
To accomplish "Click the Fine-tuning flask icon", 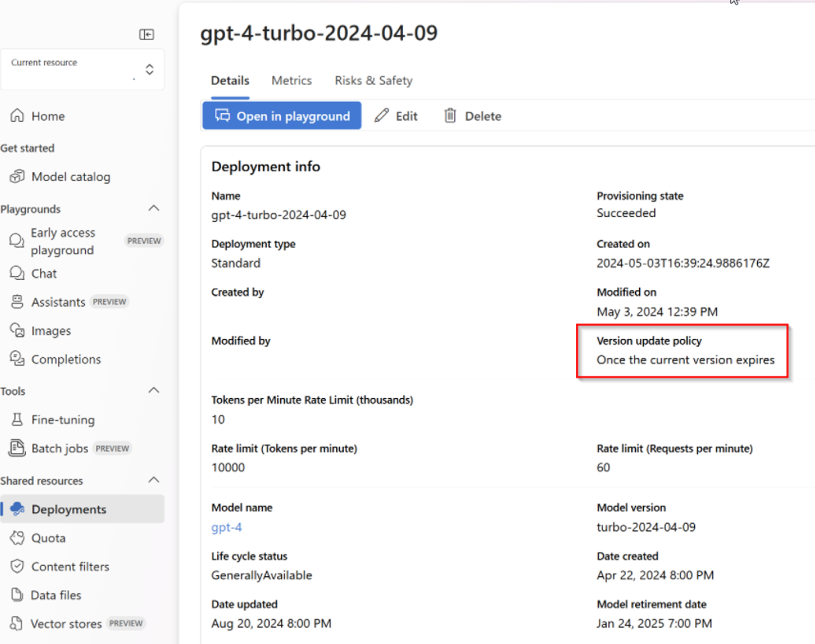I will 17,419.
